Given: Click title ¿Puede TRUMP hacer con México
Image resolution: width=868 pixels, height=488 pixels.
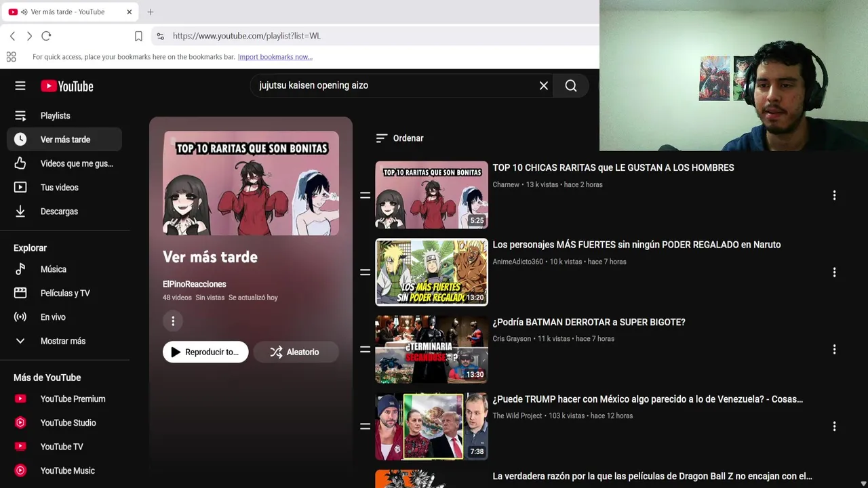Looking at the screenshot, I should click(x=648, y=399).
